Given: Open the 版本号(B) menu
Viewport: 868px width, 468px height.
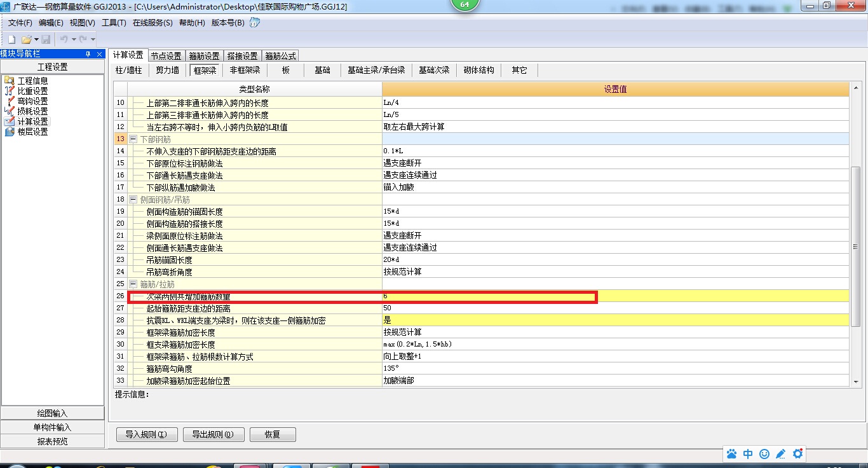Looking at the screenshot, I should [227, 22].
